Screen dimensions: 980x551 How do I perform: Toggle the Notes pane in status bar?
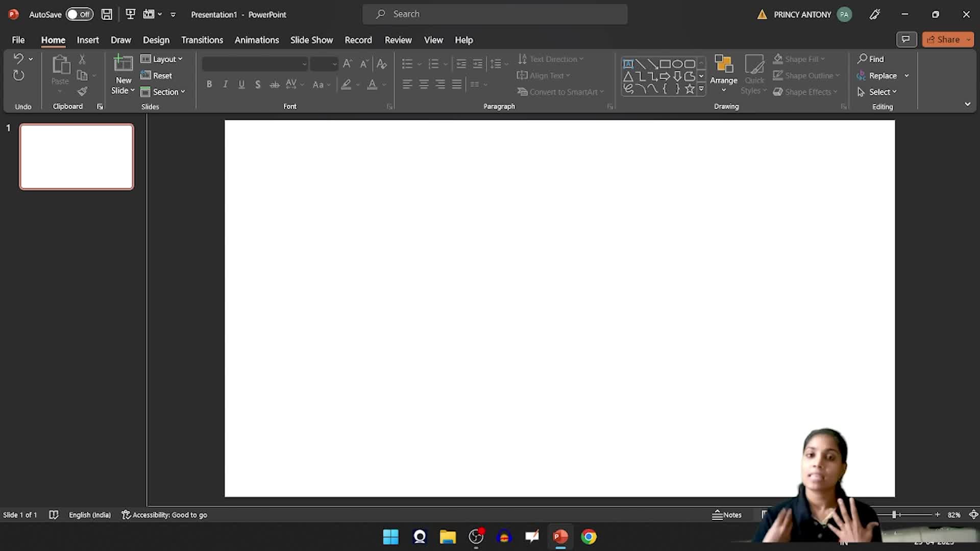(727, 515)
